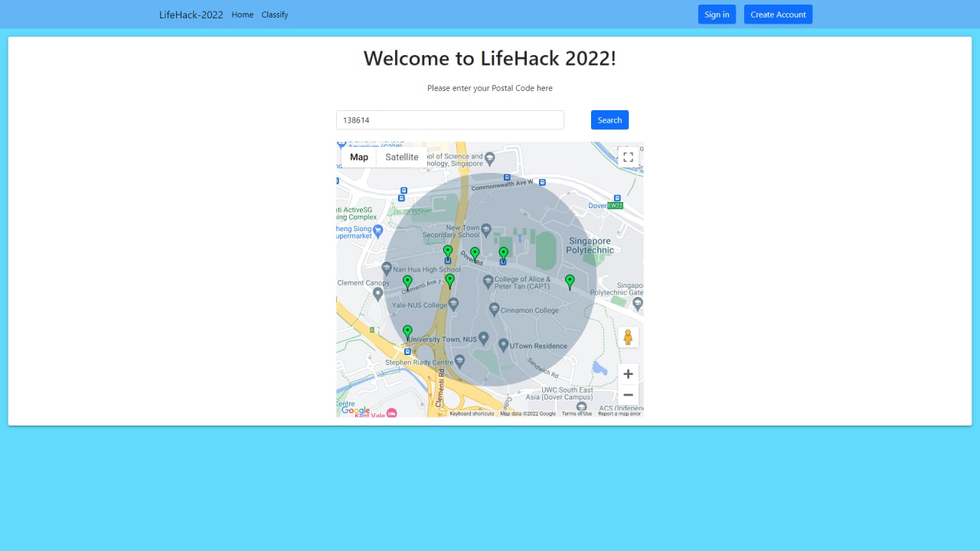This screenshot has height=551, width=980.
Task: Open College of Alice & Peter Tan pin
Action: (488, 281)
